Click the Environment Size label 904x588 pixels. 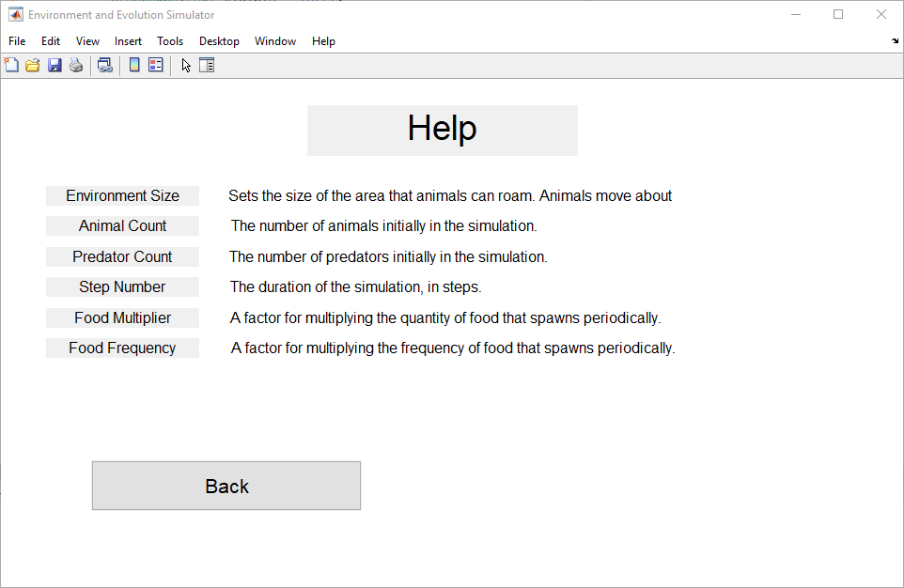click(123, 196)
